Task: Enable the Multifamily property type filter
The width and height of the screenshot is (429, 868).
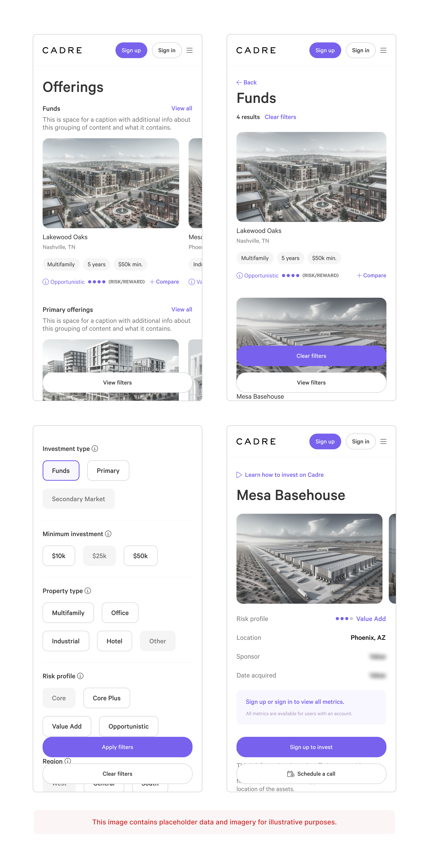Action: pos(68,613)
